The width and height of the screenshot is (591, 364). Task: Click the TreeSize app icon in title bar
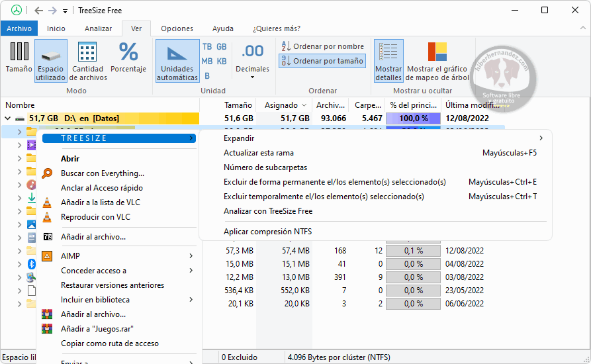pos(16,10)
